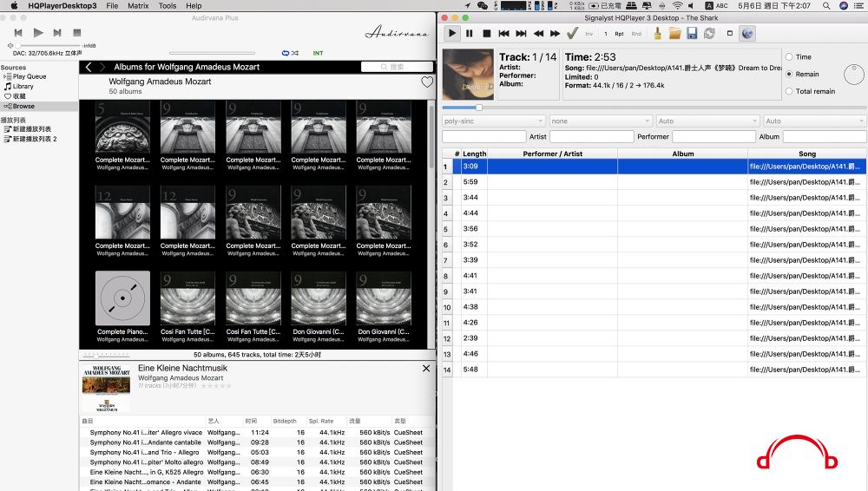Viewport: 868px width, 491px height.
Task: Open the rightmost Auto dropdown
Action: [x=814, y=121]
